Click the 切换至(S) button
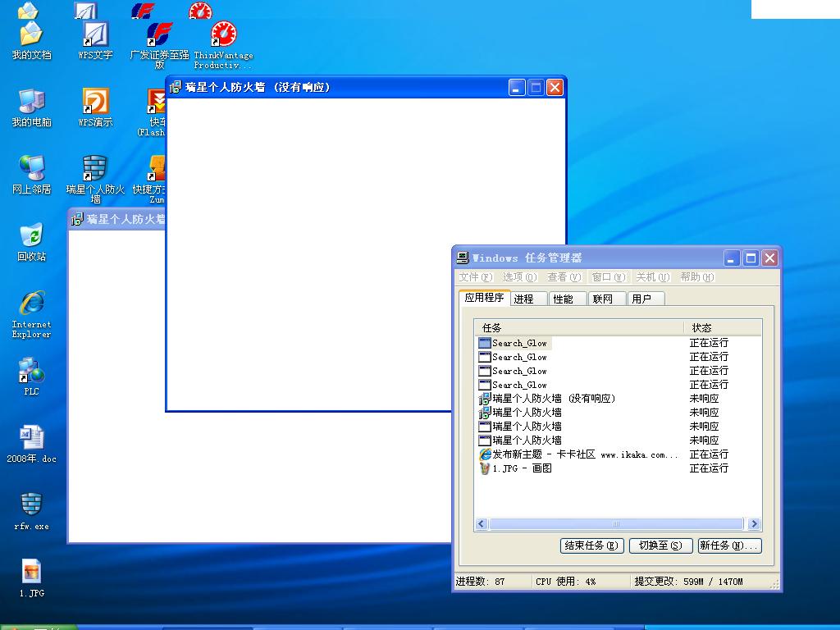The width and height of the screenshot is (840, 630). [660, 546]
